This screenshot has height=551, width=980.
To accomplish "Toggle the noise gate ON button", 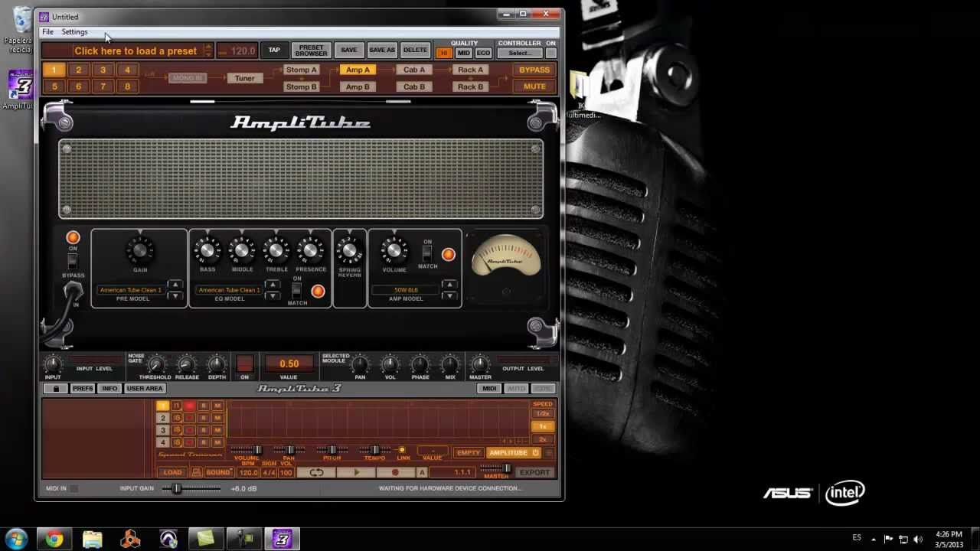I will (x=245, y=364).
